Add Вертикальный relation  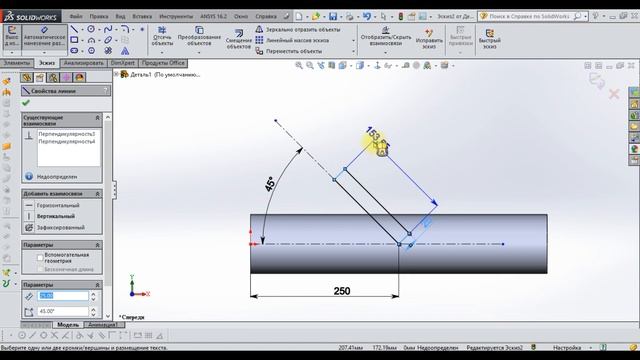pos(51,216)
